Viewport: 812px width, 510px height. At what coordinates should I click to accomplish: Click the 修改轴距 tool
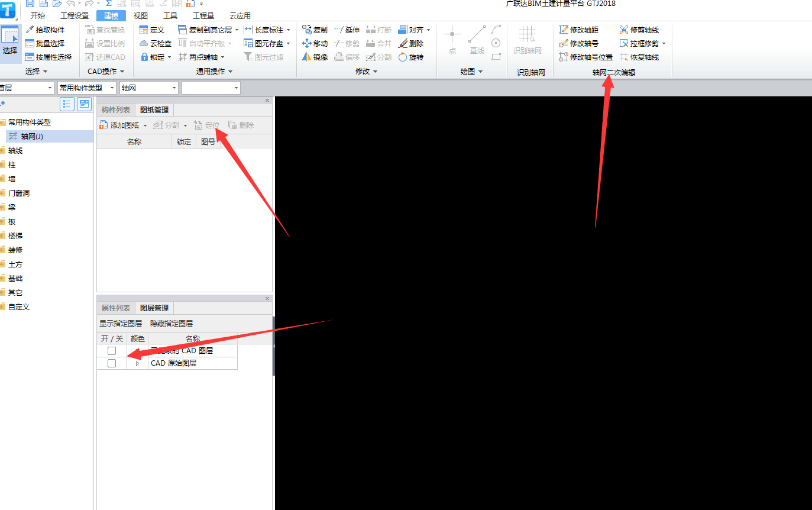pyautogui.click(x=578, y=30)
